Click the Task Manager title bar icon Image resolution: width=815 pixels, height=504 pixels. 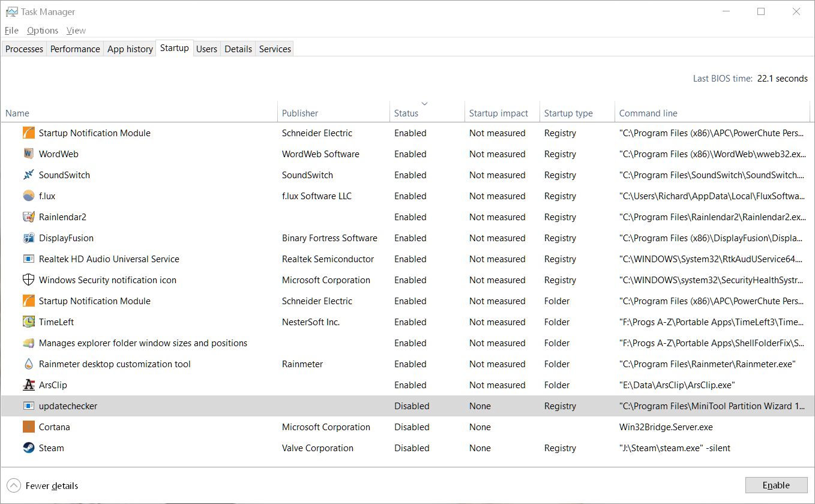pos(11,12)
